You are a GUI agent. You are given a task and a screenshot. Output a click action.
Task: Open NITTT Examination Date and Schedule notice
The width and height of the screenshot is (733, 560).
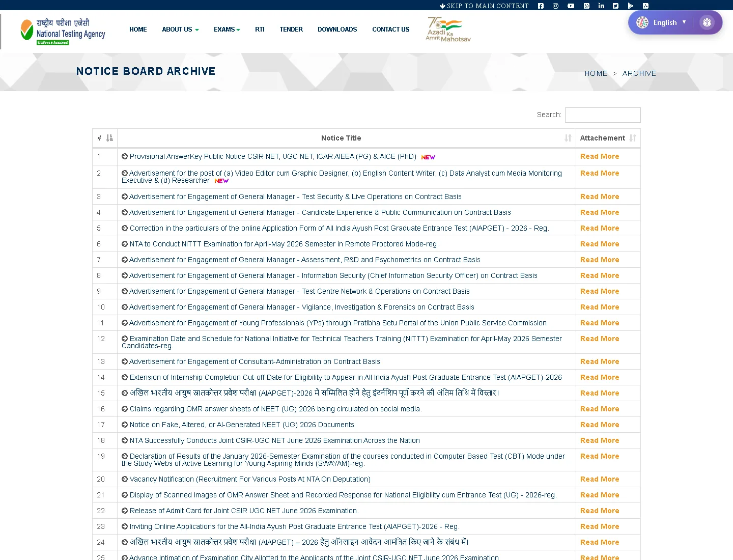tap(342, 342)
